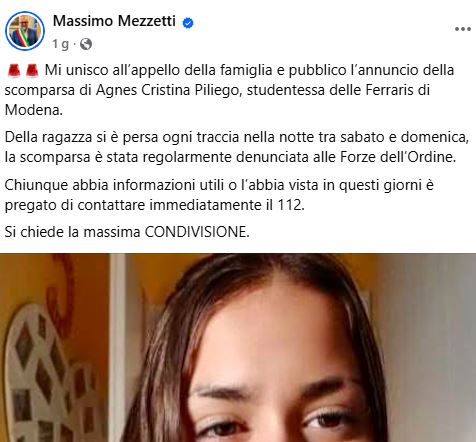Open Massimo Mezzetti's profile picture
The height and width of the screenshot is (442, 476).
[25, 31]
